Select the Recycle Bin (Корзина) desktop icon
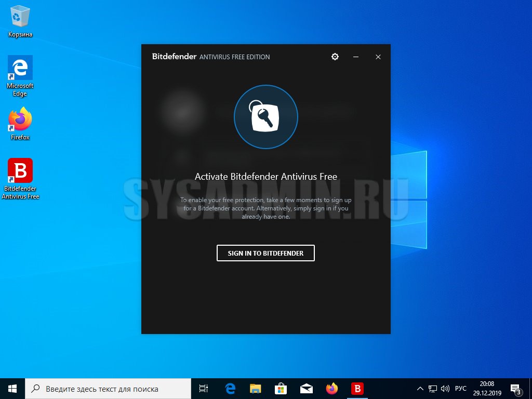This screenshot has height=399, width=532. click(x=20, y=22)
